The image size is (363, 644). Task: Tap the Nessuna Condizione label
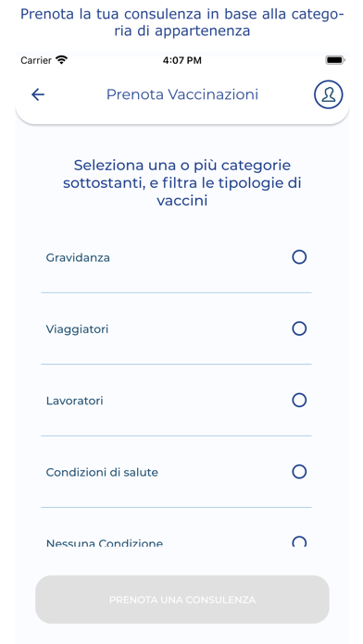(x=105, y=543)
